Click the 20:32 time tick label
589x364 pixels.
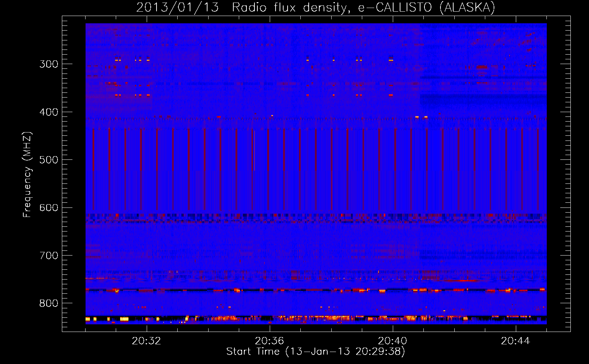(x=146, y=341)
